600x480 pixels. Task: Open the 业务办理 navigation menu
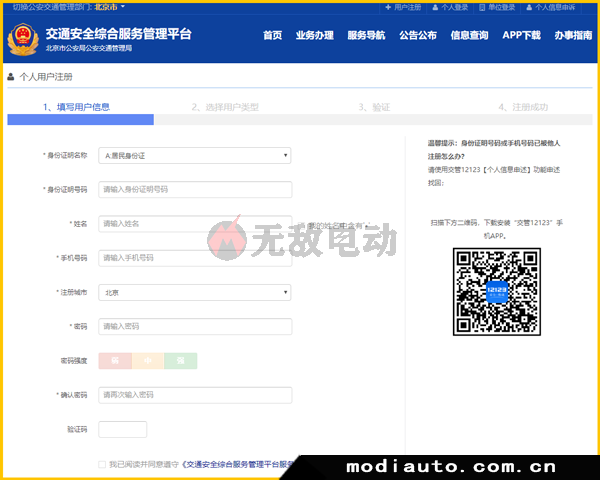314,35
